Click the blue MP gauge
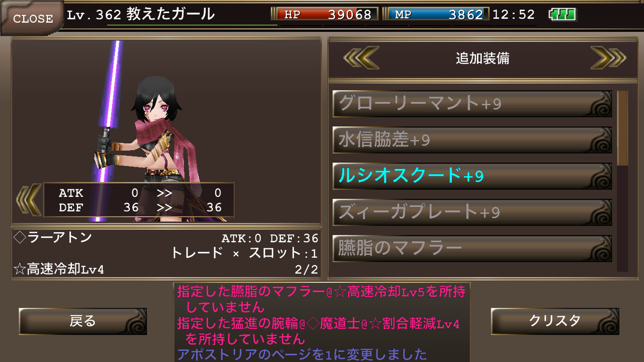The width and height of the screenshot is (644, 362). pos(437,14)
